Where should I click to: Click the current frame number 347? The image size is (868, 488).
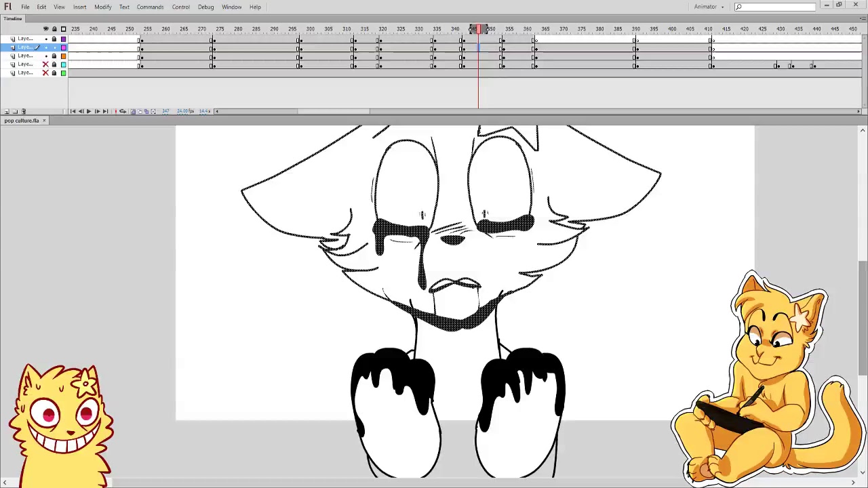coord(165,111)
